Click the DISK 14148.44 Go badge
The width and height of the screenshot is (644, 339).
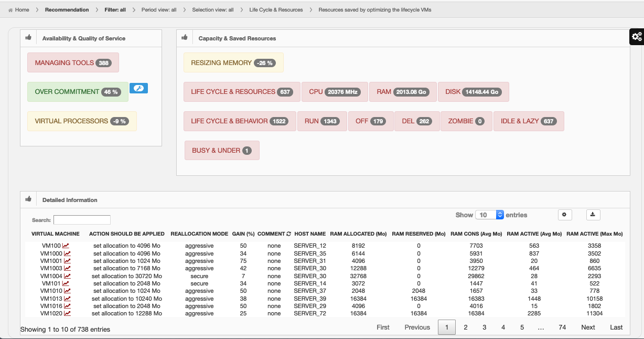[473, 91]
